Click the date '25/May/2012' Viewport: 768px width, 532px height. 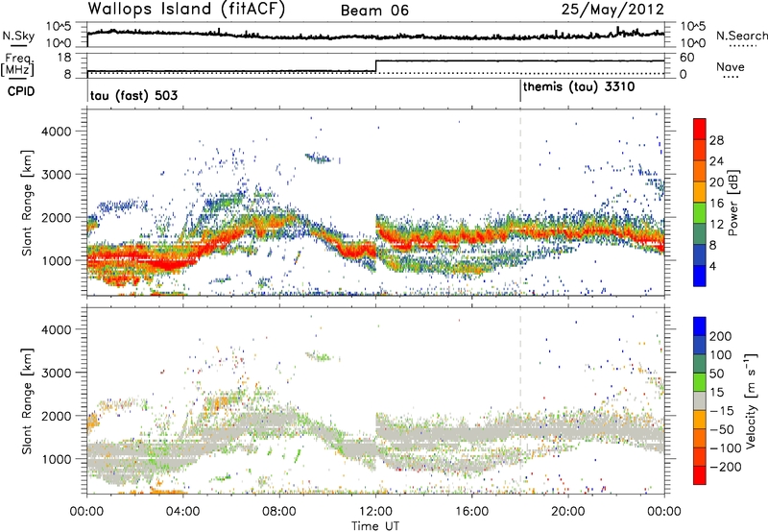(612, 9)
